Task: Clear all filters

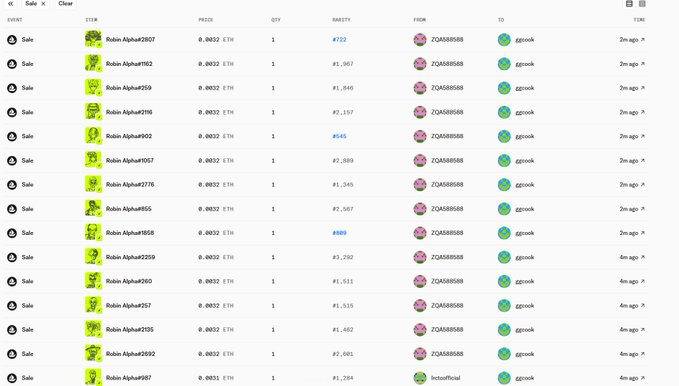Action: coord(65,3)
